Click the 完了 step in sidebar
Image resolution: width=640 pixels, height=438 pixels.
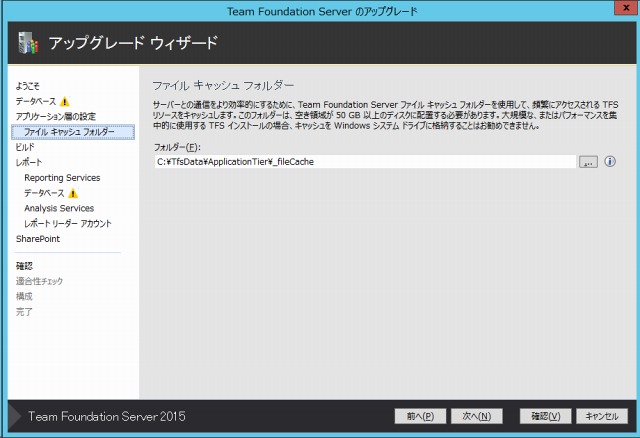point(24,312)
